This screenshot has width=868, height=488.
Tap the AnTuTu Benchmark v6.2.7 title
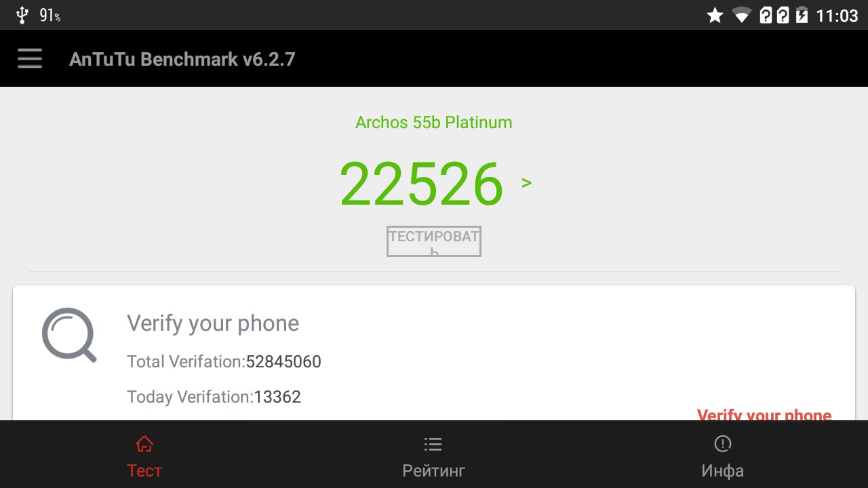tap(182, 59)
